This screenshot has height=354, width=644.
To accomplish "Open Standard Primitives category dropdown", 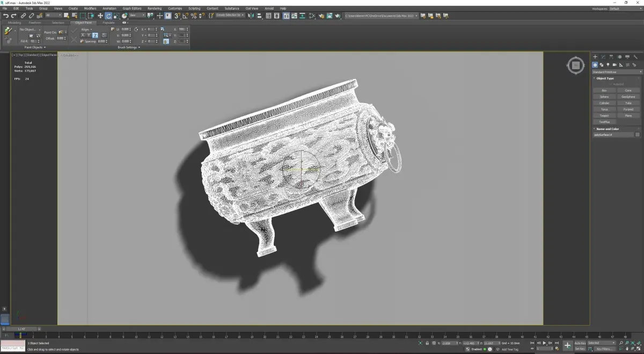I will coord(617,71).
